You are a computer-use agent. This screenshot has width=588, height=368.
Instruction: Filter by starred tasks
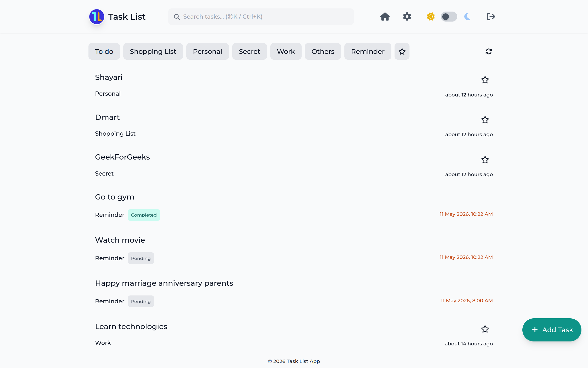pyautogui.click(x=402, y=52)
